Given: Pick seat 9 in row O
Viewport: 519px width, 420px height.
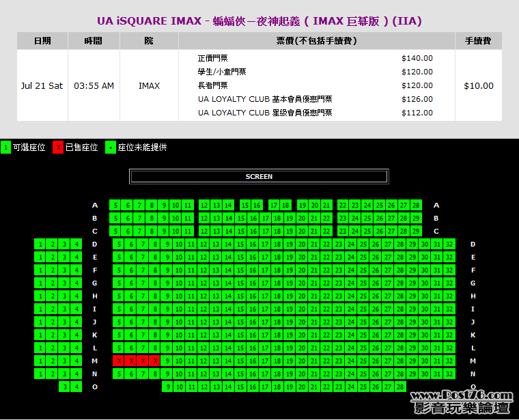Looking at the screenshot, I should click(x=167, y=387).
